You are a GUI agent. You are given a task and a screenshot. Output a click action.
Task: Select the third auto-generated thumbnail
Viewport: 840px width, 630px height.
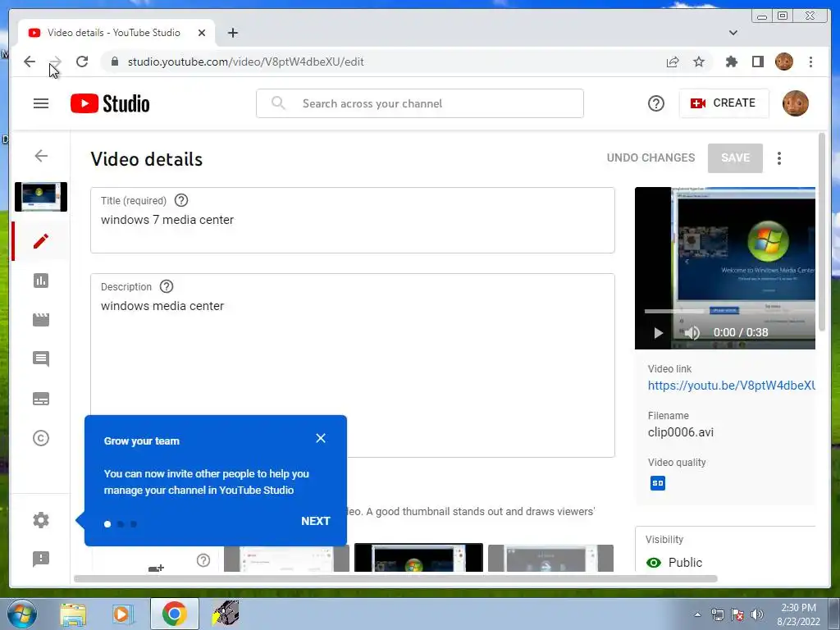(550, 558)
